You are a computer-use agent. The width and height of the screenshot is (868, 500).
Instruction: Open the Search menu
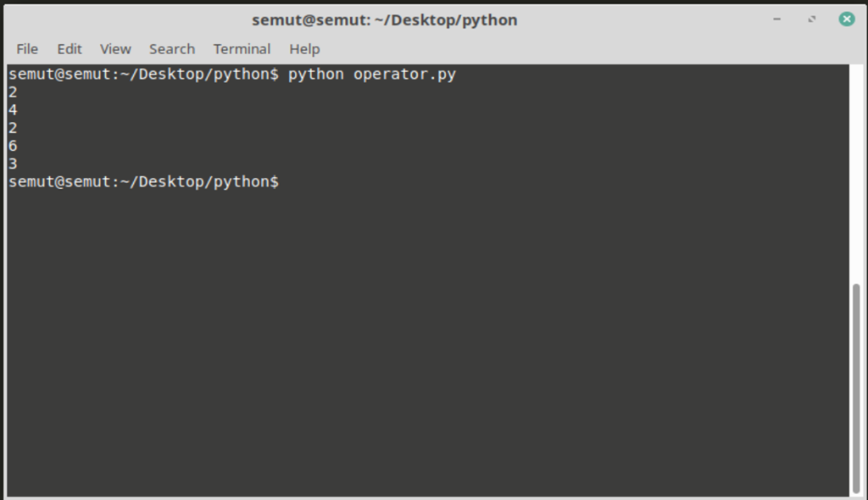[x=171, y=48]
